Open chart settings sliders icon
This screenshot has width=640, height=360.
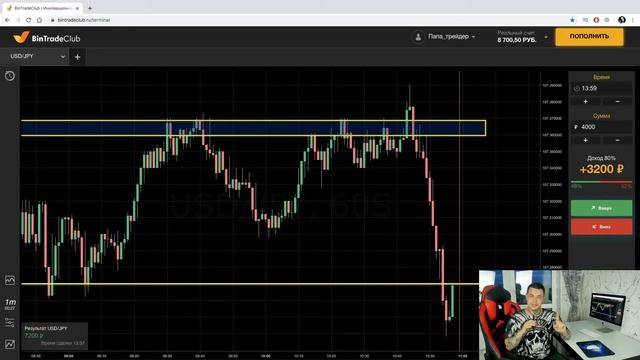click(x=10, y=322)
